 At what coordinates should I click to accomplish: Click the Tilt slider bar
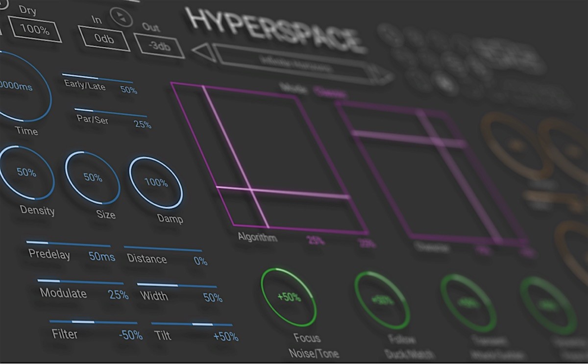click(192, 324)
